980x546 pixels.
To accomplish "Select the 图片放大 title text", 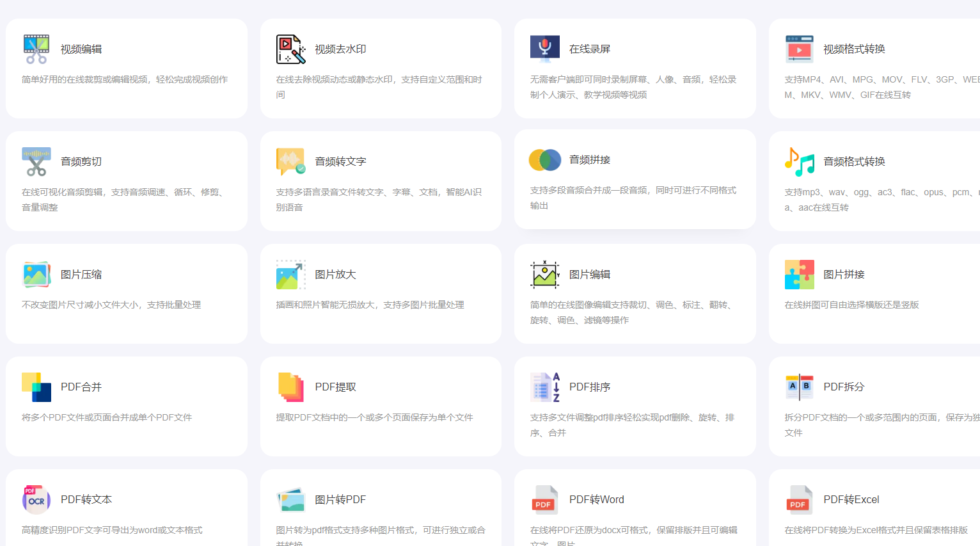I will point(336,275).
